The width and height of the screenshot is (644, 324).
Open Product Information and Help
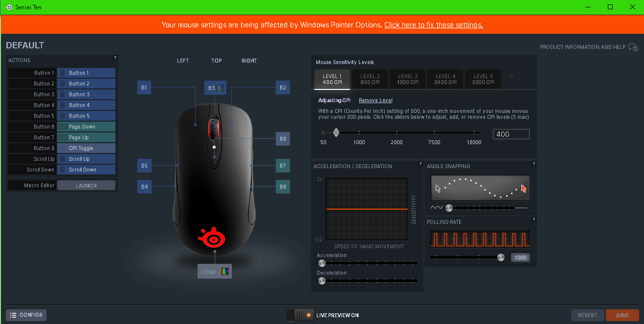[583, 47]
